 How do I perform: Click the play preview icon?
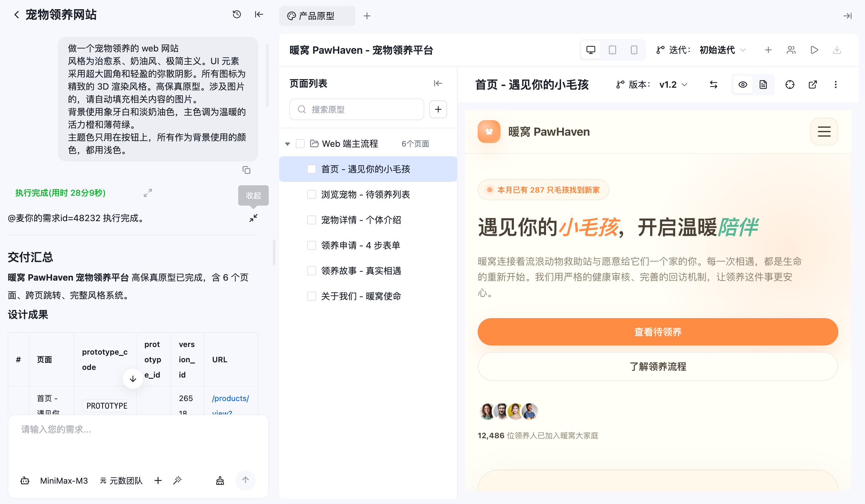coord(814,50)
